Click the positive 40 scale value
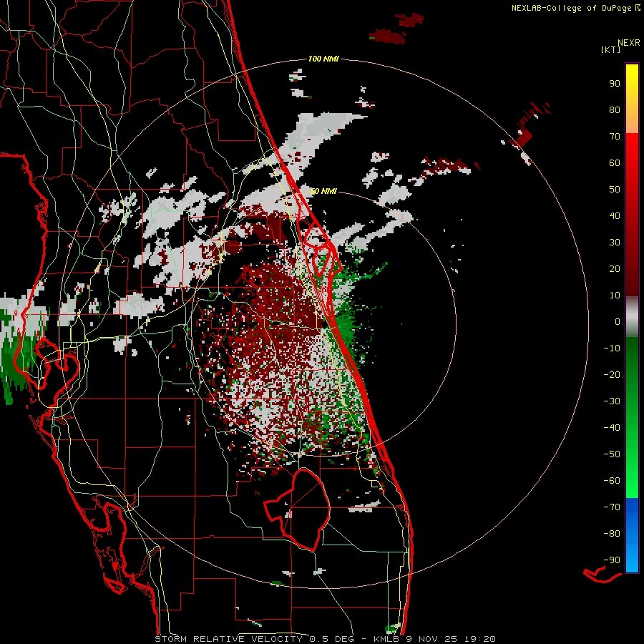Viewport: 644px width, 644px height. pyautogui.click(x=615, y=216)
